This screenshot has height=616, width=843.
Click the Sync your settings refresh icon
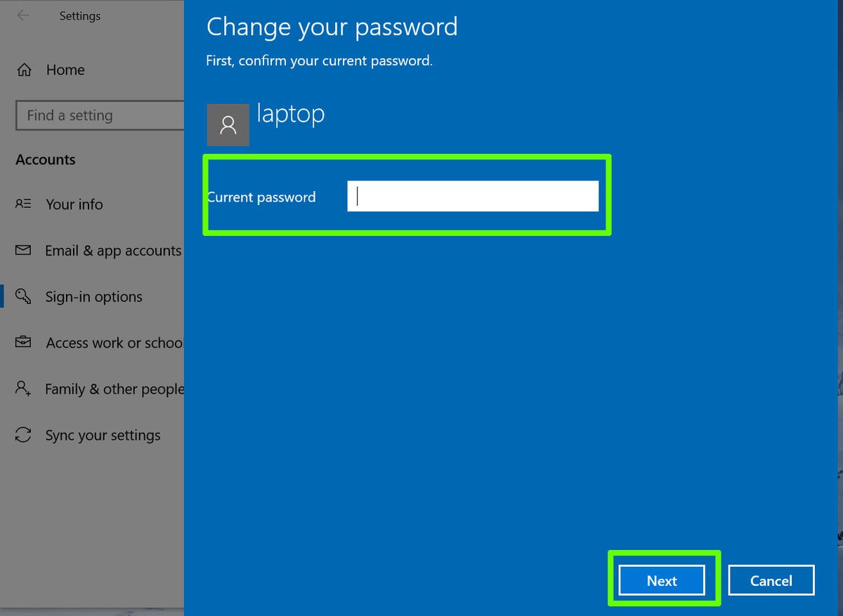[23, 435]
